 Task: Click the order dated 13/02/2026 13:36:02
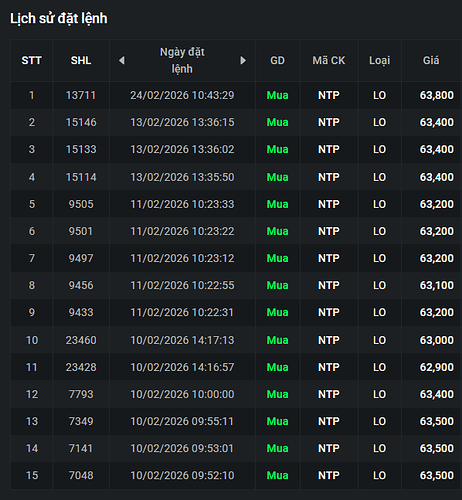point(182,149)
